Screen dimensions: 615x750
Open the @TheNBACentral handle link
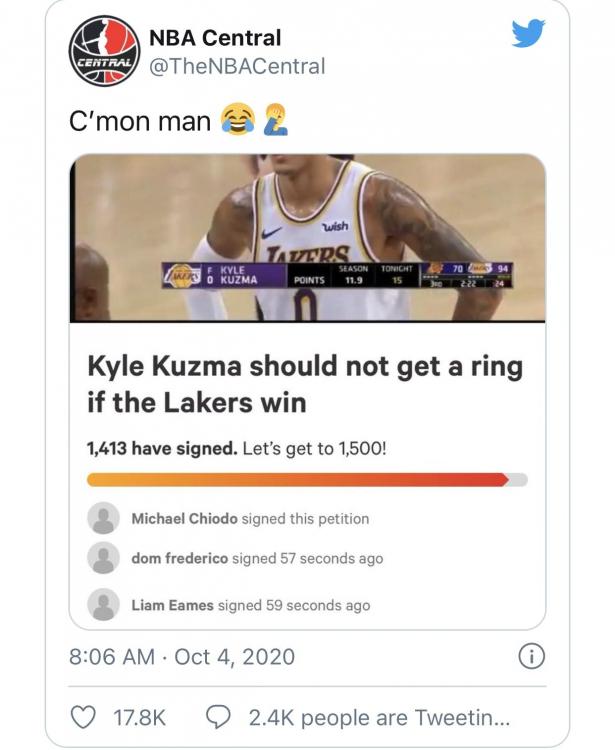(236, 66)
